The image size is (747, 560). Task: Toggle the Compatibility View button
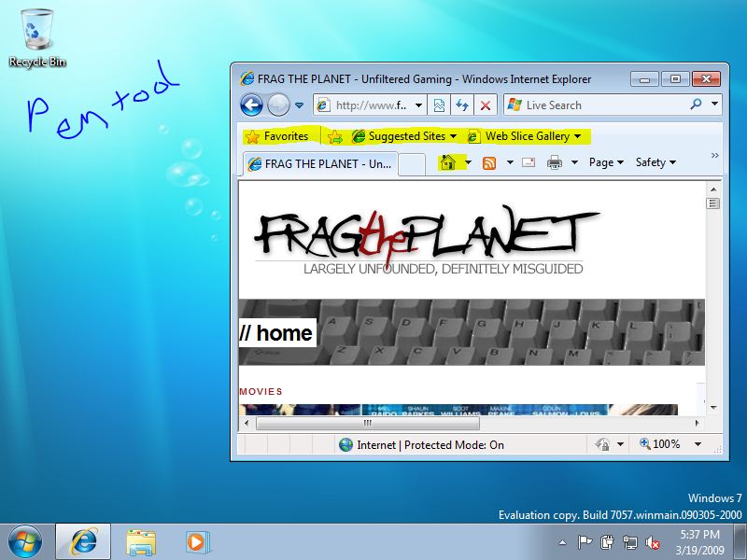439,105
